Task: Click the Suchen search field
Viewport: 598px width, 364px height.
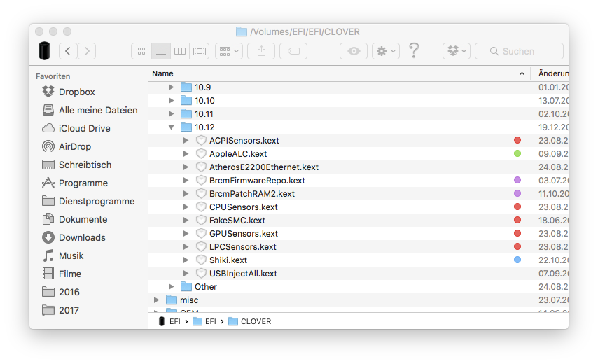Action: pyautogui.click(x=519, y=51)
